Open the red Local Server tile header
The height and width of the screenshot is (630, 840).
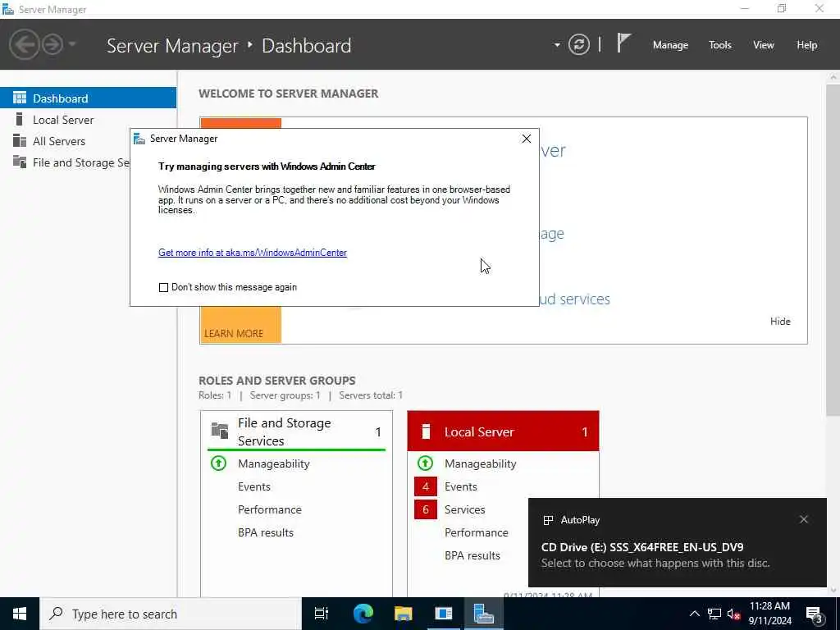pyautogui.click(x=503, y=431)
